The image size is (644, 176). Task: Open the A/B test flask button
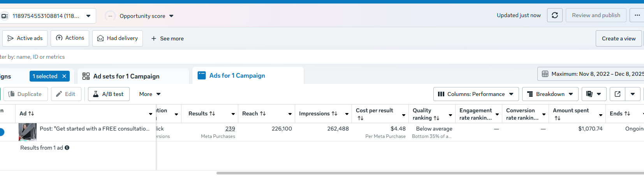(109, 94)
